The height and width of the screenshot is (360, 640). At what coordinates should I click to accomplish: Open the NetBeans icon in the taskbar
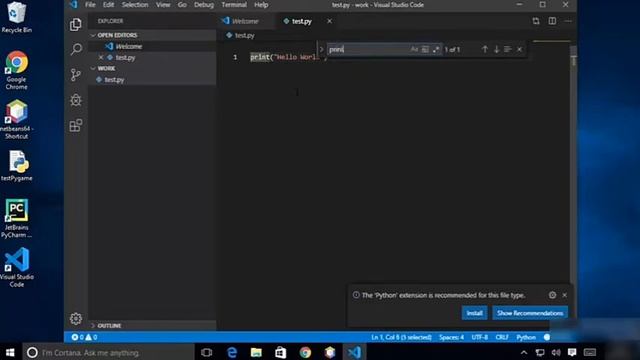(330, 352)
